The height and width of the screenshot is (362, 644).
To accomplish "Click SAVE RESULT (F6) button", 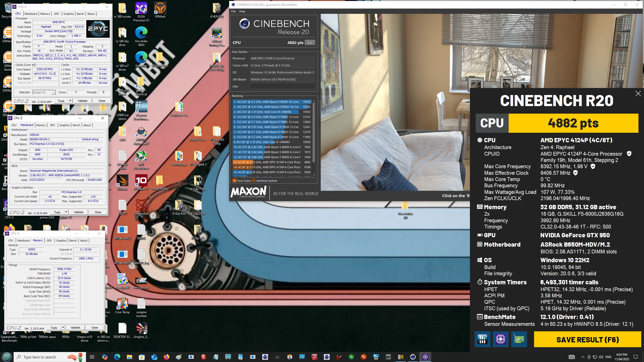I will (x=587, y=340).
